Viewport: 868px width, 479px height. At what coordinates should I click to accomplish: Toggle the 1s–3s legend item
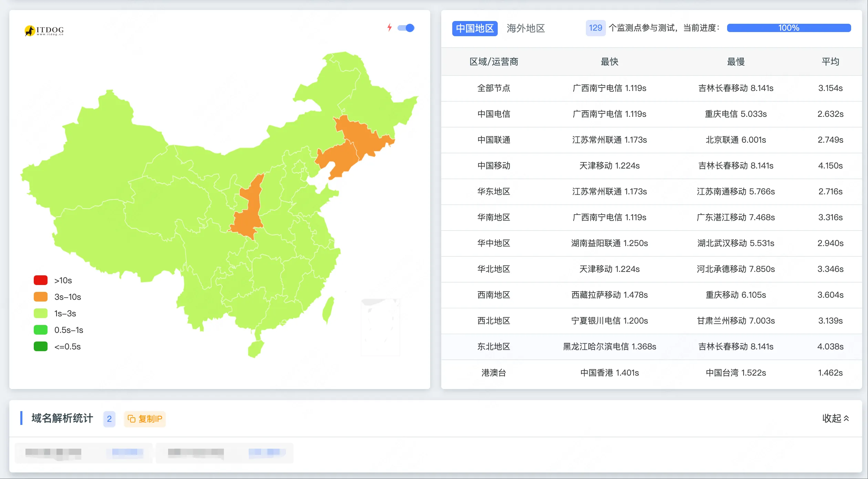click(41, 313)
